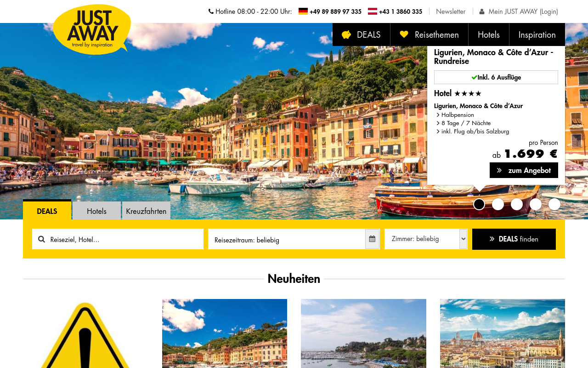Open the Zimmer: beliebig dropdown
Screen dimensions: 588x368
click(426, 239)
